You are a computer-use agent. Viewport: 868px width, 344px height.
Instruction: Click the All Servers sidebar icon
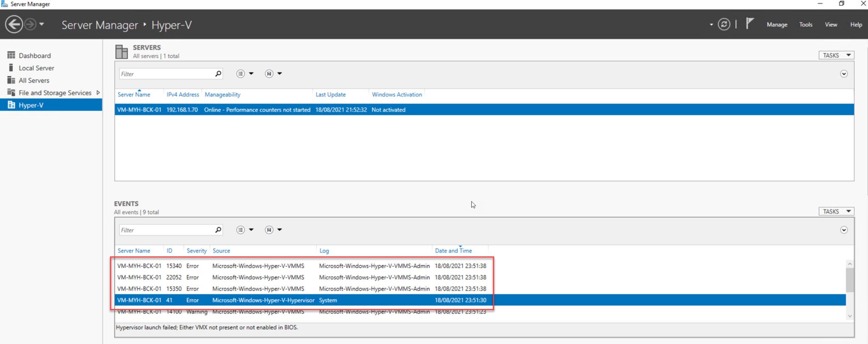coord(11,80)
